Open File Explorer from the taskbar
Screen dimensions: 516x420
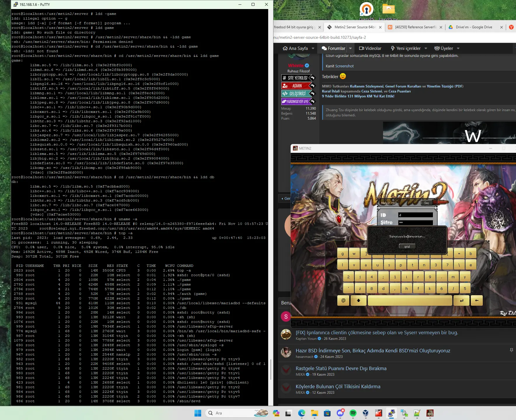(314, 413)
